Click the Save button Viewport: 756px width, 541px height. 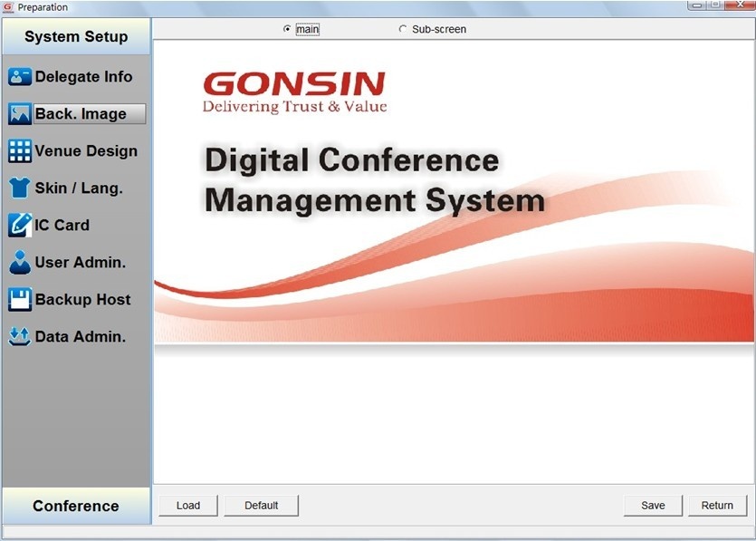(x=653, y=506)
